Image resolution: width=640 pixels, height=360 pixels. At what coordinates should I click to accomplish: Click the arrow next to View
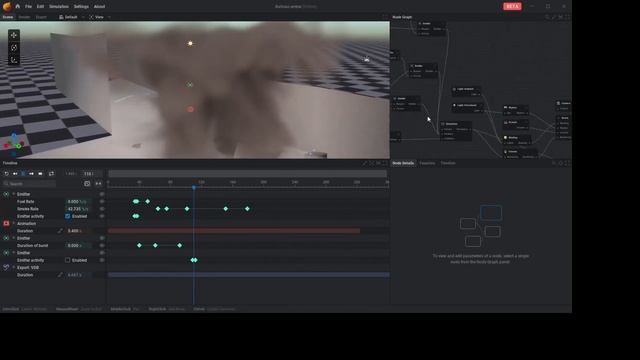(109, 17)
